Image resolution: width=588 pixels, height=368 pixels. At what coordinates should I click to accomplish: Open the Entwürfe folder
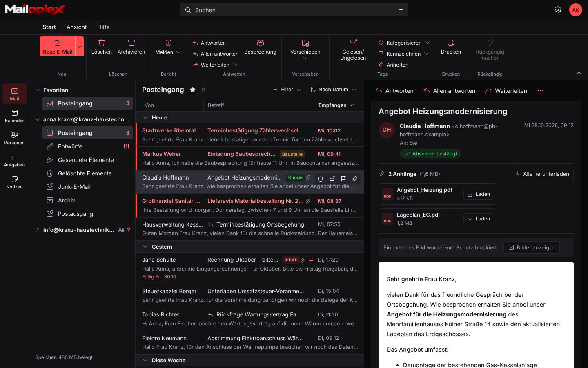tap(87, 146)
